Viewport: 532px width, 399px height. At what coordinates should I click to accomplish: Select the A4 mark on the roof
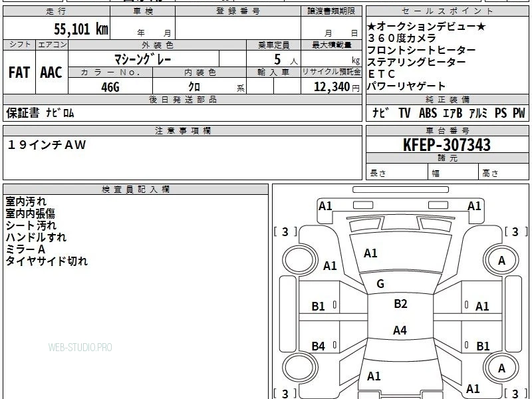[400, 330]
